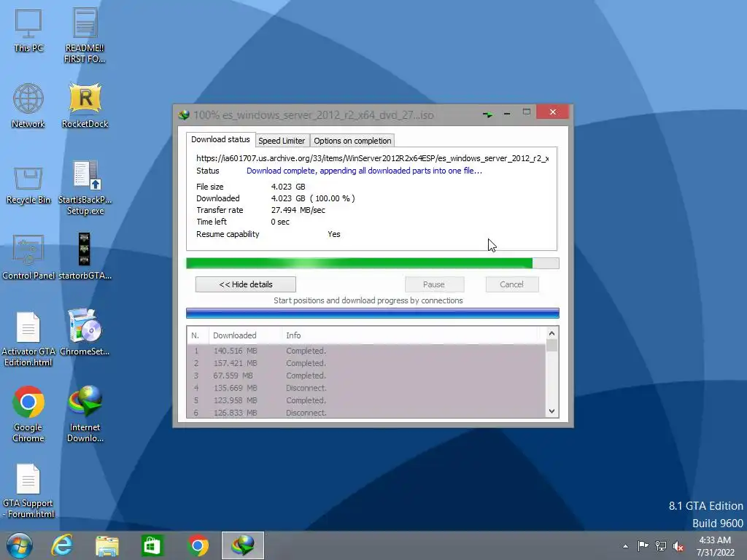Click connection list scroll down arrow
Screen dimensions: 747x560
[x=551, y=411]
